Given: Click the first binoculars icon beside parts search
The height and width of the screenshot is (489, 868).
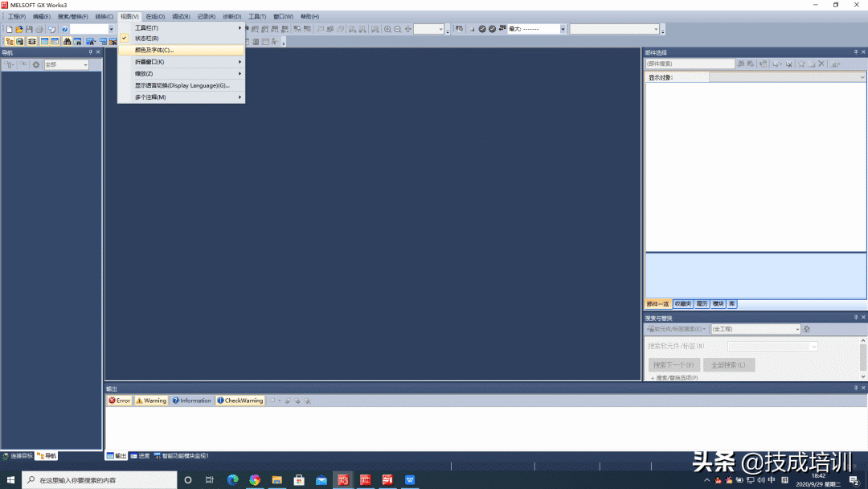Looking at the screenshot, I should point(741,64).
